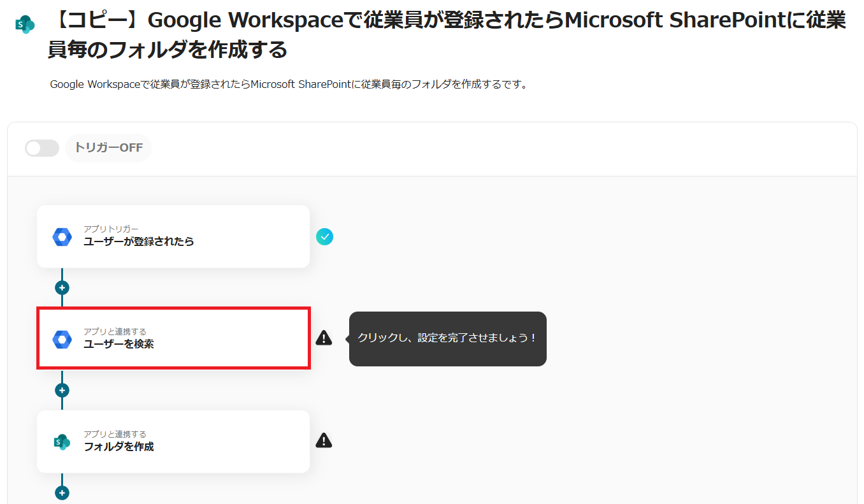Click the アプリトリガー label

click(x=111, y=229)
